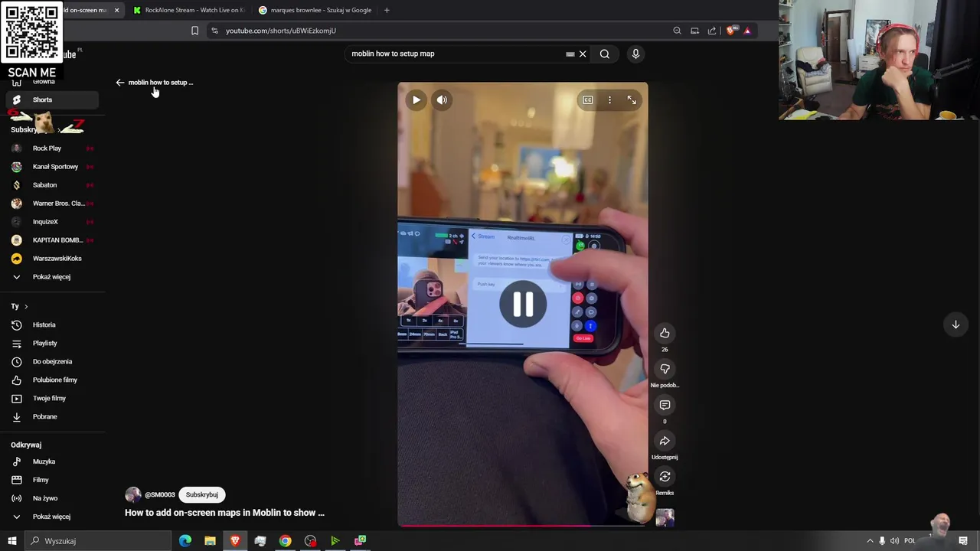980x551 pixels.
Task: Go to next Short with down arrow
Action: point(955,324)
